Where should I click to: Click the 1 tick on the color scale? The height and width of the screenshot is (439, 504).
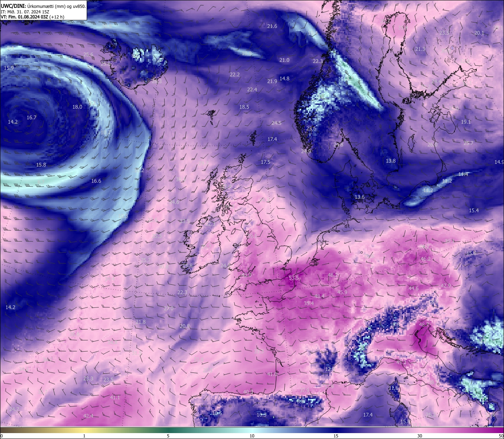pos(84,436)
